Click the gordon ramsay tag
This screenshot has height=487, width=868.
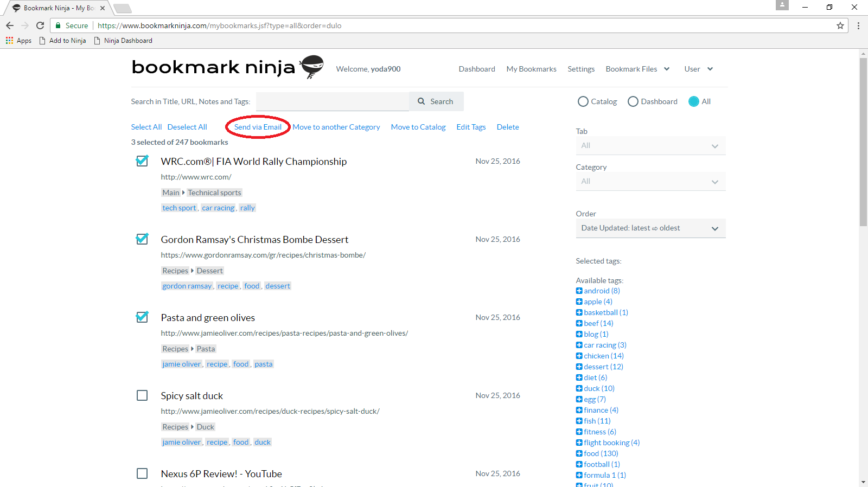click(x=187, y=286)
